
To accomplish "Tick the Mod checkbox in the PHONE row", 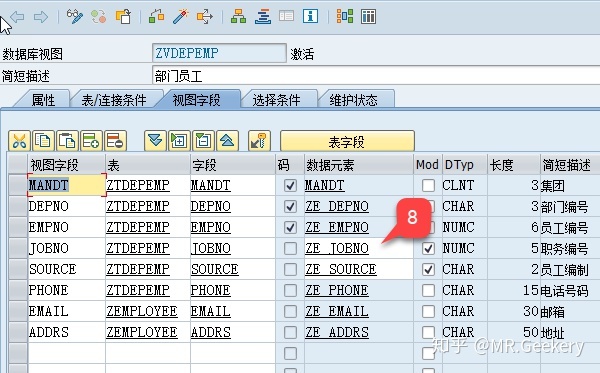I will [428, 290].
